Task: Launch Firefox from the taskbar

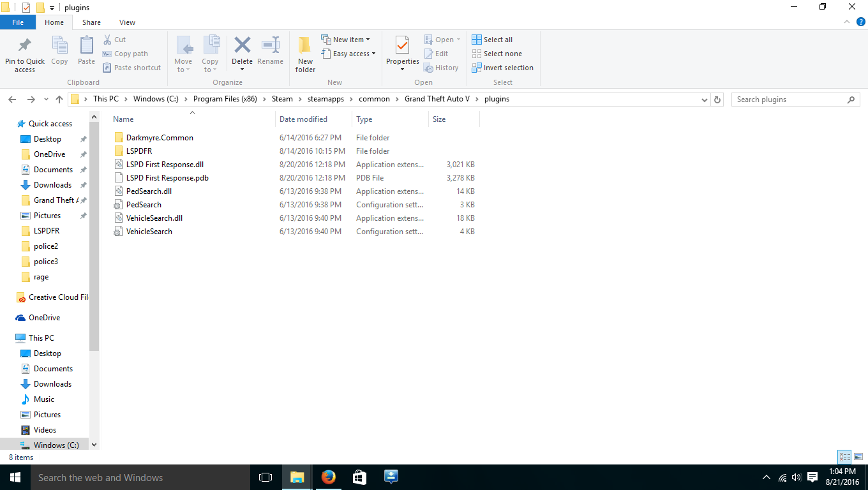Action: click(328, 477)
